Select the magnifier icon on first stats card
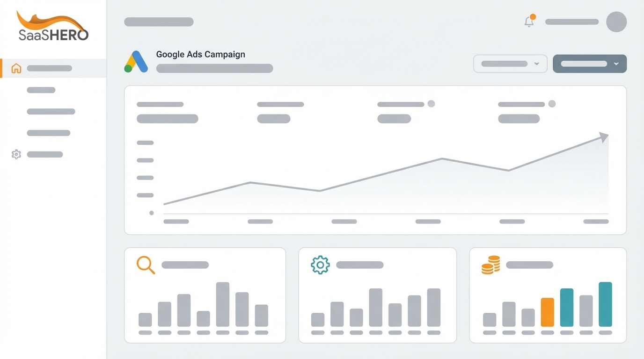The width and height of the screenshot is (644, 359). [x=146, y=265]
